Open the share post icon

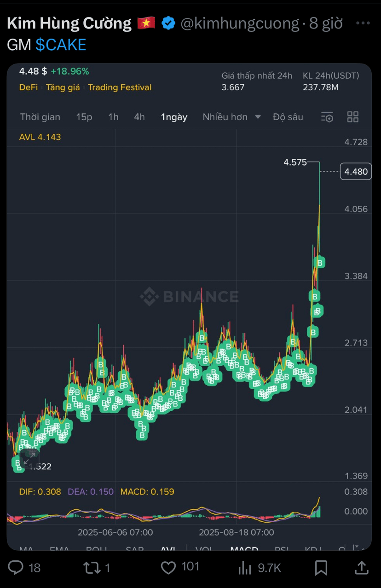(362, 568)
